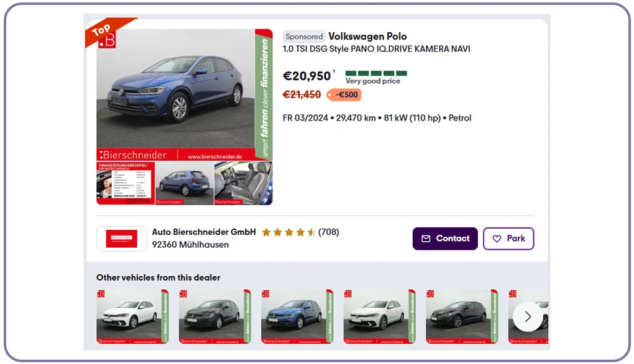Expand the financing example thumbnail
This screenshot has width=634, height=364.
[x=125, y=183]
